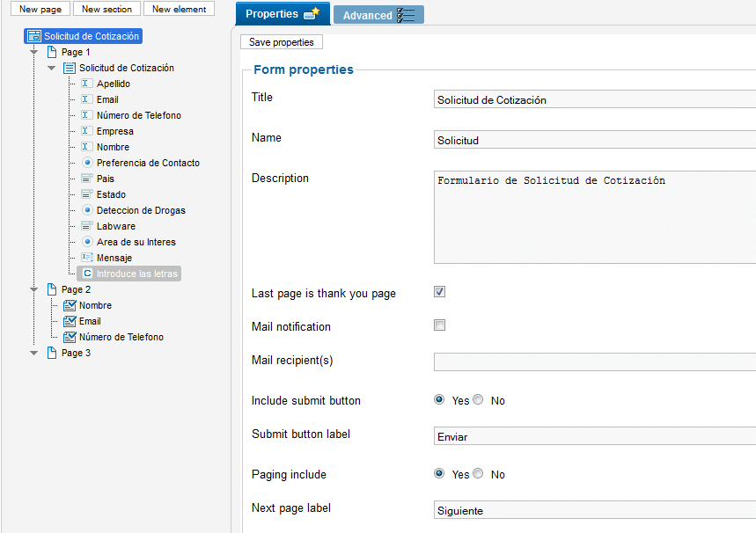Click the confirmation icon for Número de Telefono in Page 2
Viewport: 756px width, 533px height.
(70, 337)
